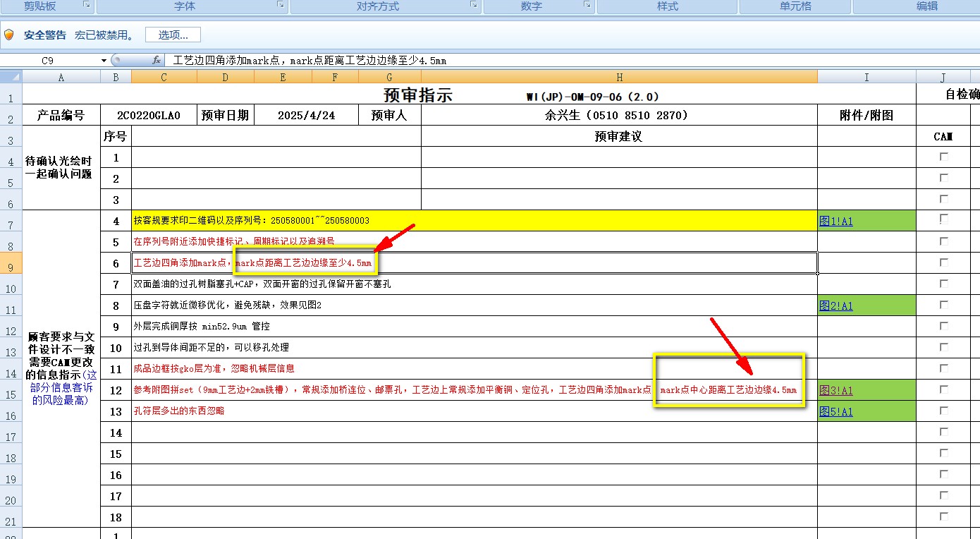This screenshot has width=980, height=539.
Task: Tick the CAM checkbox for item 1
Action: 944,157
